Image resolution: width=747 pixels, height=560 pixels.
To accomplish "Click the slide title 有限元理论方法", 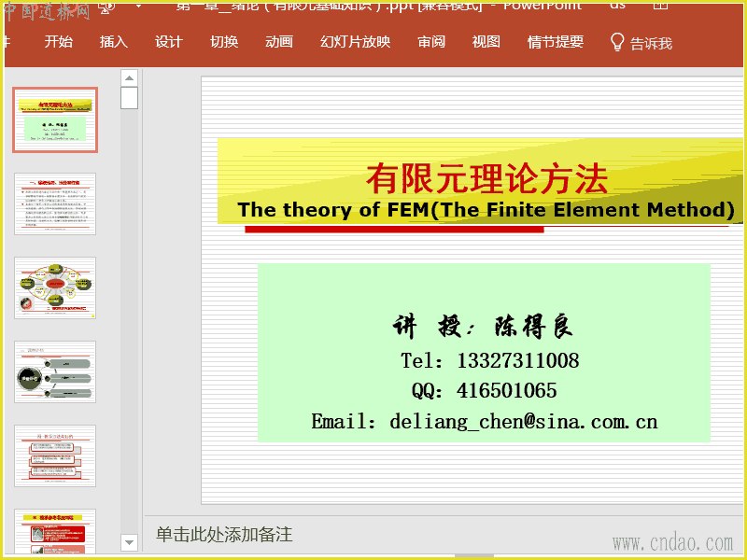I will pos(486,178).
